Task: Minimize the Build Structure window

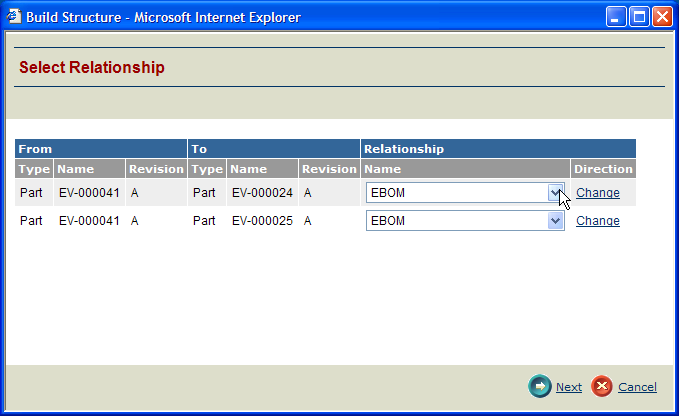Action: click(x=617, y=17)
